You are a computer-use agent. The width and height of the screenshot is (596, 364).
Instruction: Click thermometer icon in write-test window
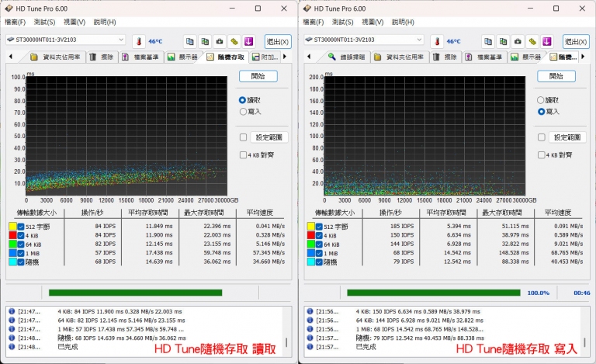pyautogui.click(x=437, y=41)
